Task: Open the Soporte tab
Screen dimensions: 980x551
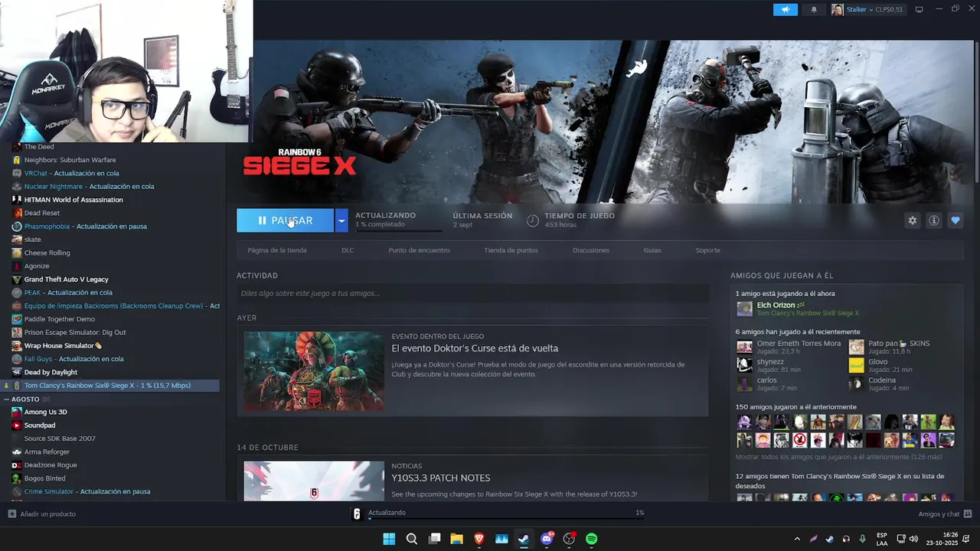Action: (x=707, y=250)
